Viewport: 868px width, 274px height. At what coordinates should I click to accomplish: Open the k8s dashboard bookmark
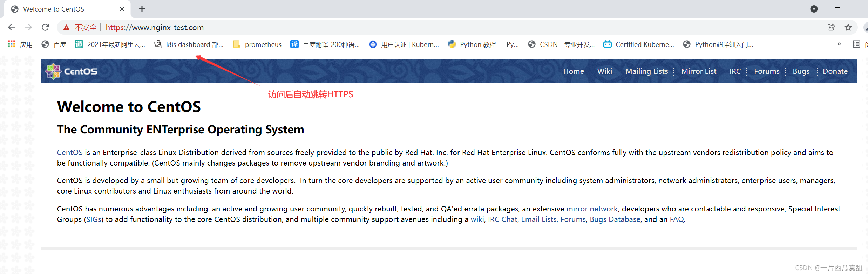pos(189,44)
